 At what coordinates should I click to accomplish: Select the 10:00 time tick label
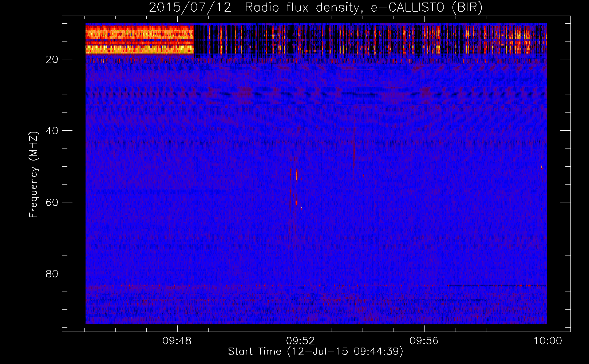point(548,341)
